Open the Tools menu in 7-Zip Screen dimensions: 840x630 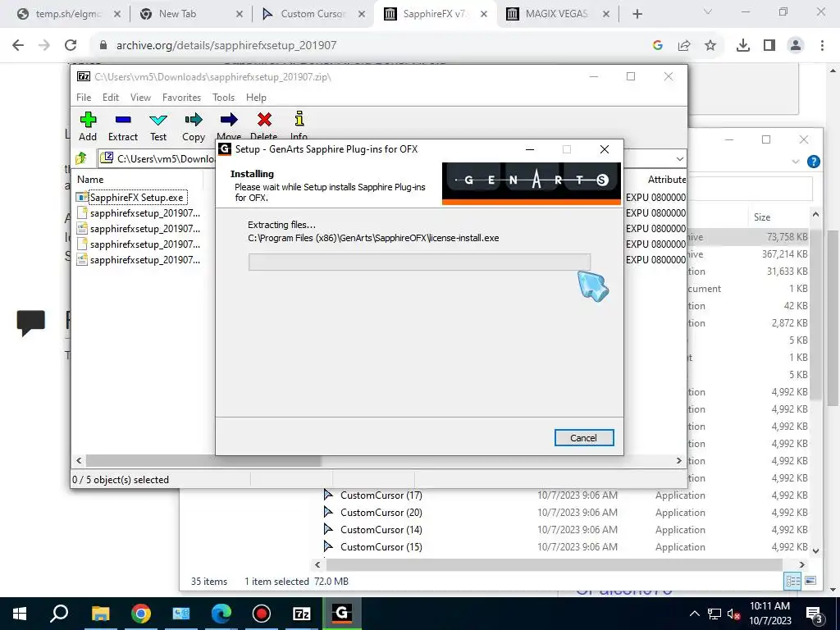click(x=223, y=98)
